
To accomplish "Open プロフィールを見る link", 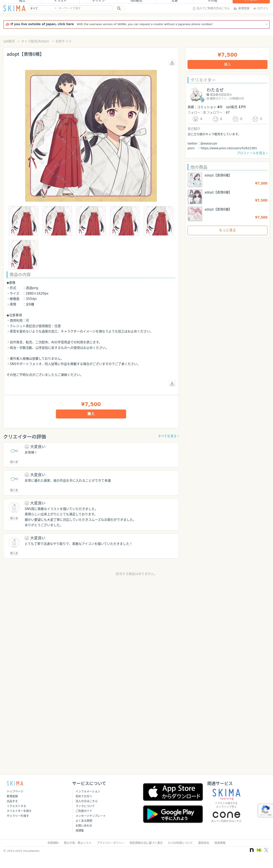I will 252,153.
